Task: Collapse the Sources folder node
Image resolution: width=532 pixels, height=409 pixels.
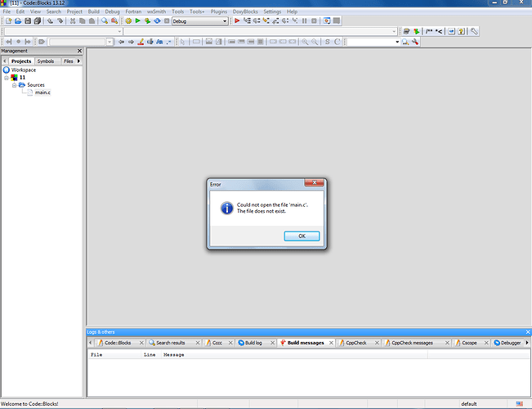Action: pos(14,85)
